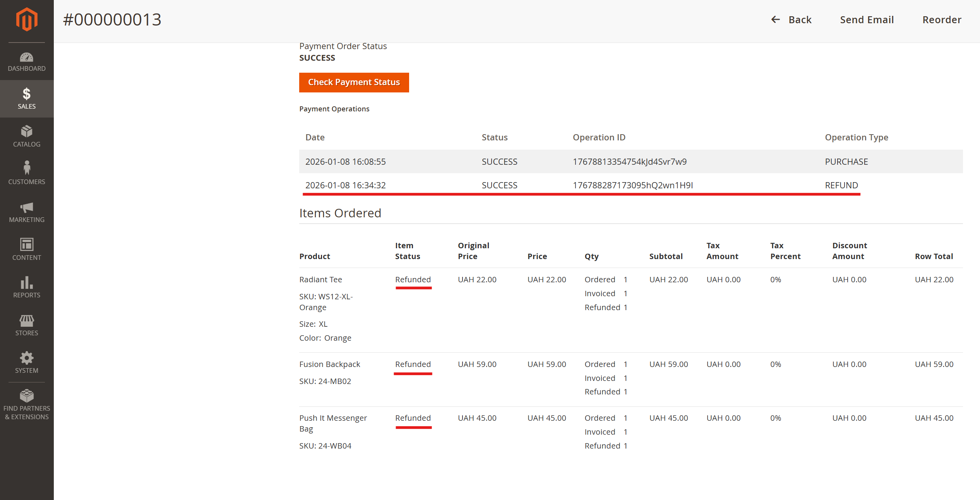
Task: Click the Send Email button
Action: (x=867, y=20)
